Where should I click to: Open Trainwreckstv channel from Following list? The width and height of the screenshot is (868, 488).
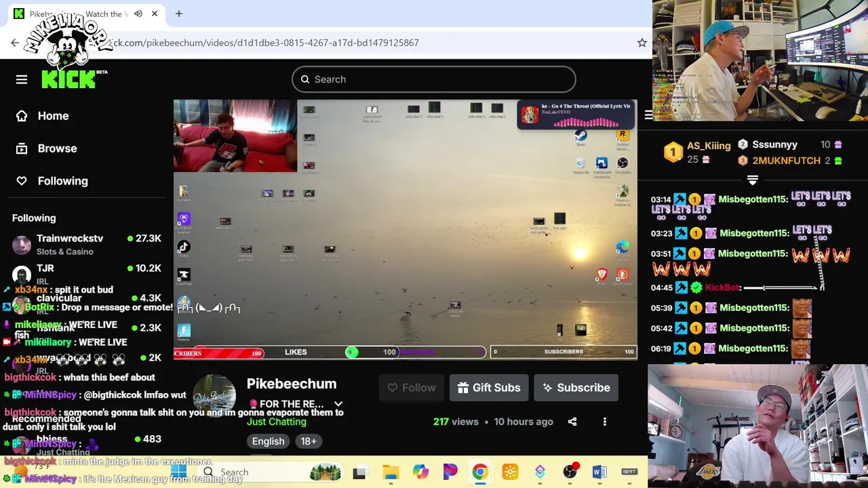pyautogui.click(x=87, y=245)
